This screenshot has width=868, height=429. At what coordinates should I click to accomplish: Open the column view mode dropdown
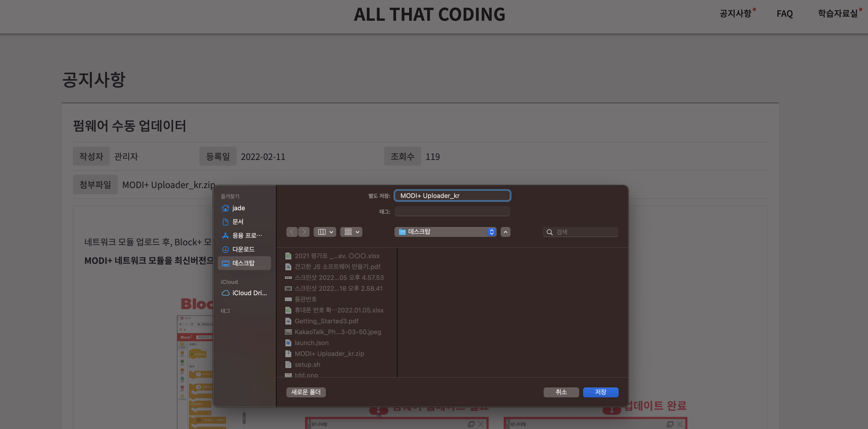click(x=325, y=232)
